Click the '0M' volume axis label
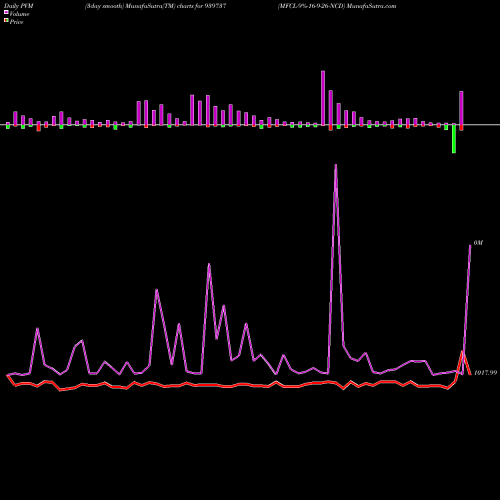Viewport: 500px width, 500px height. [478, 243]
